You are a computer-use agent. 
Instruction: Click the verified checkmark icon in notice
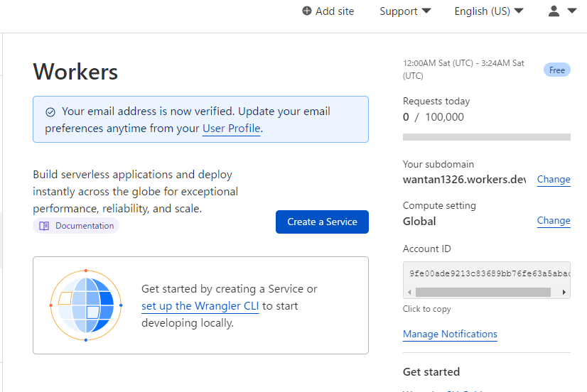coord(50,111)
